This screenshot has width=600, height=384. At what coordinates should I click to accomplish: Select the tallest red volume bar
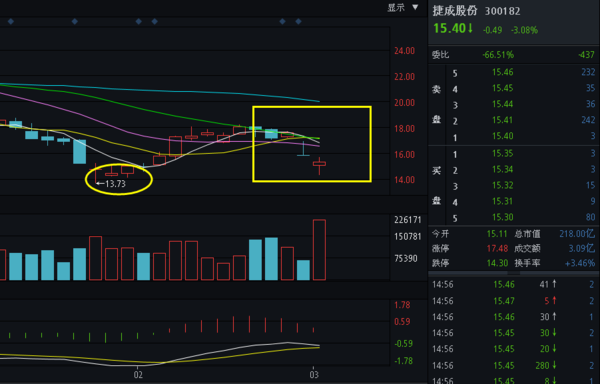[320, 250]
